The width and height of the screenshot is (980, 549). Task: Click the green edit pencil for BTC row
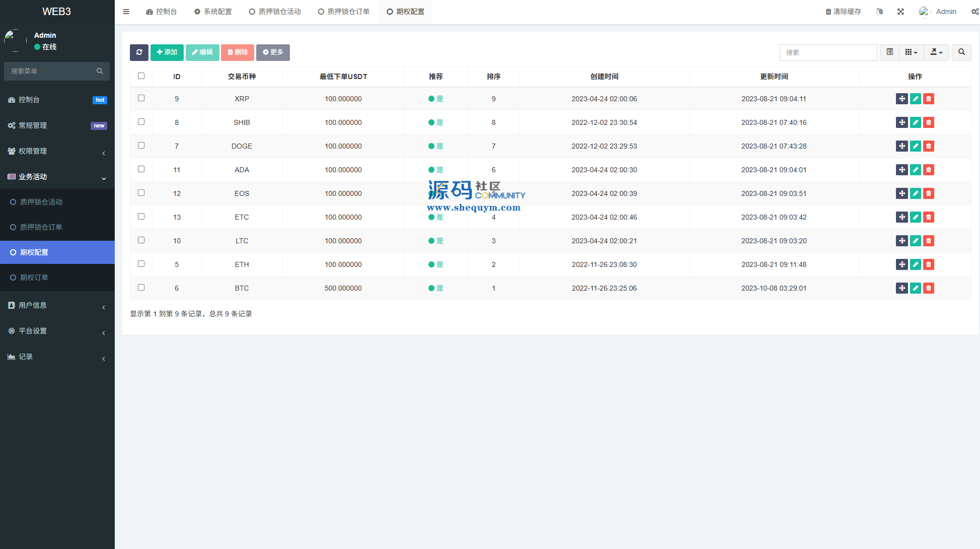[915, 288]
